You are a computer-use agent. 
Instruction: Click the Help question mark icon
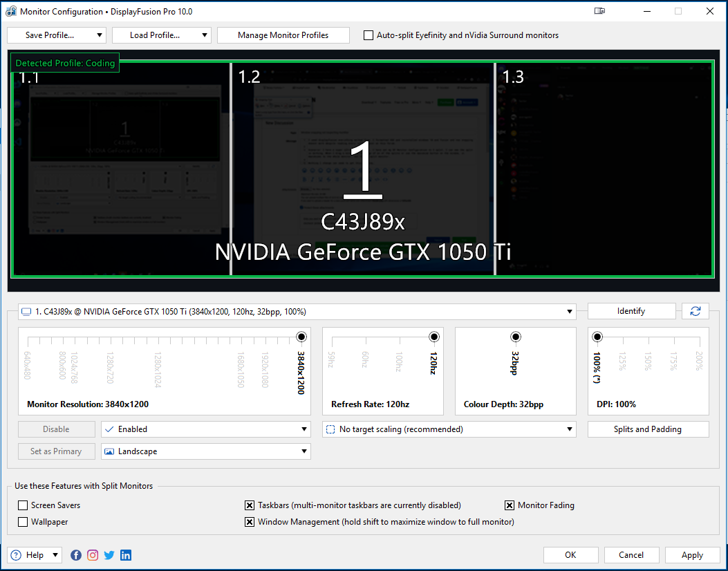[x=17, y=555]
